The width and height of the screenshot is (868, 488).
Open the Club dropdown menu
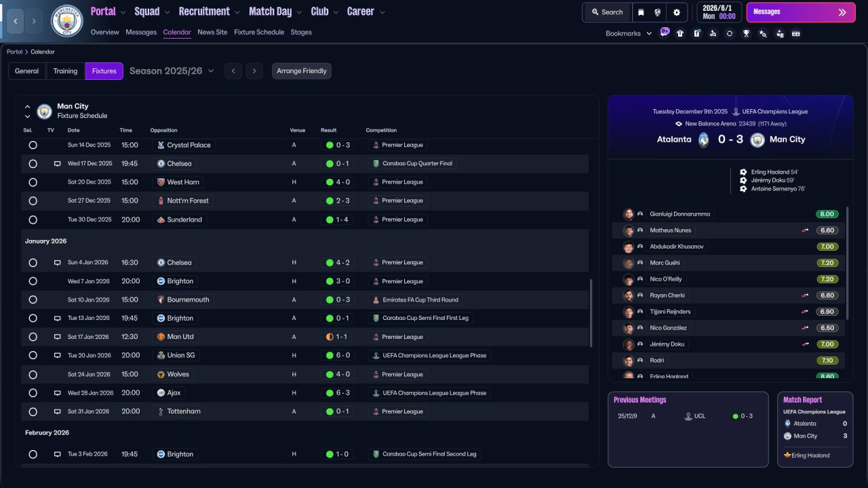325,12
